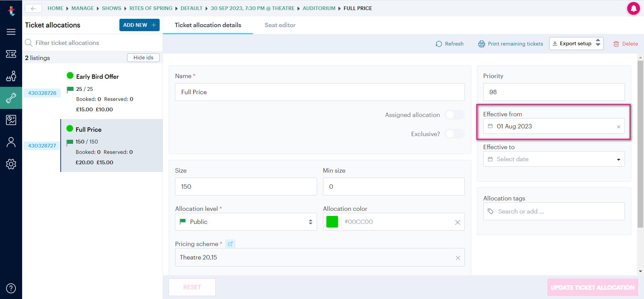The height and width of the screenshot is (299, 644).
Task: Go to SHOWS breadcrumb
Action: [x=111, y=8]
